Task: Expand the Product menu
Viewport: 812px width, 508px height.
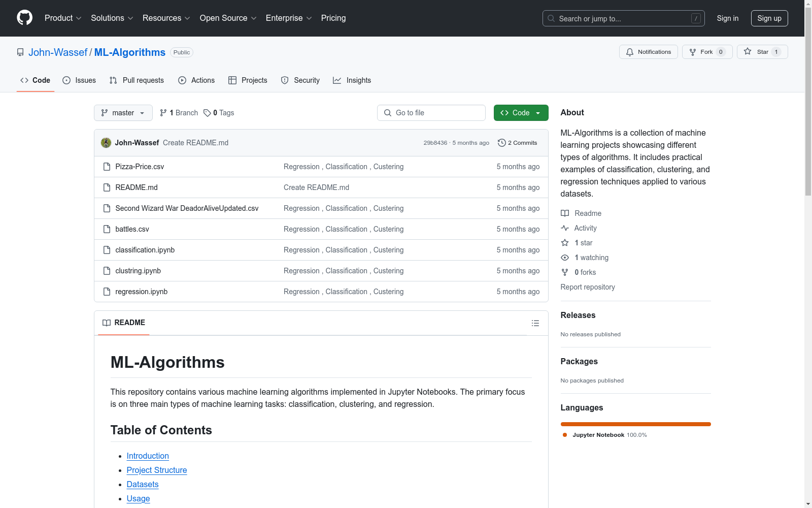Action: tap(63, 18)
